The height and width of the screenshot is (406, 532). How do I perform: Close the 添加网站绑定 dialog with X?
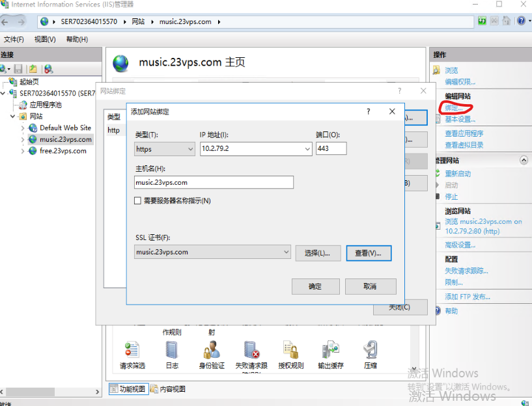[x=392, y=111]
